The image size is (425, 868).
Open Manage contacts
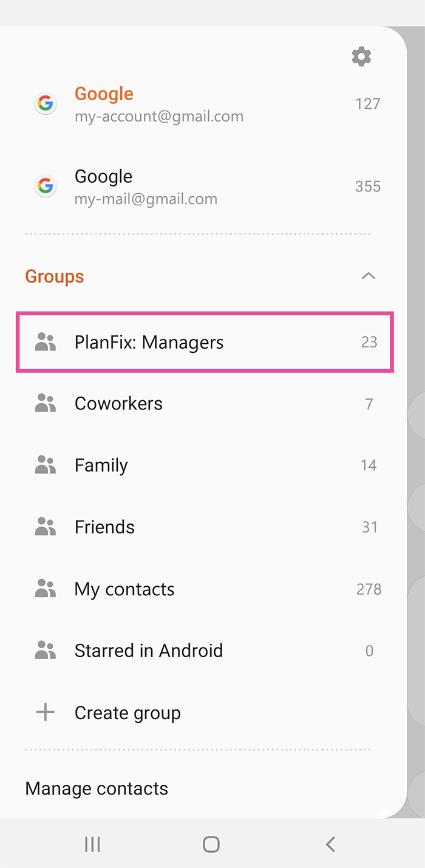[97, 788]
